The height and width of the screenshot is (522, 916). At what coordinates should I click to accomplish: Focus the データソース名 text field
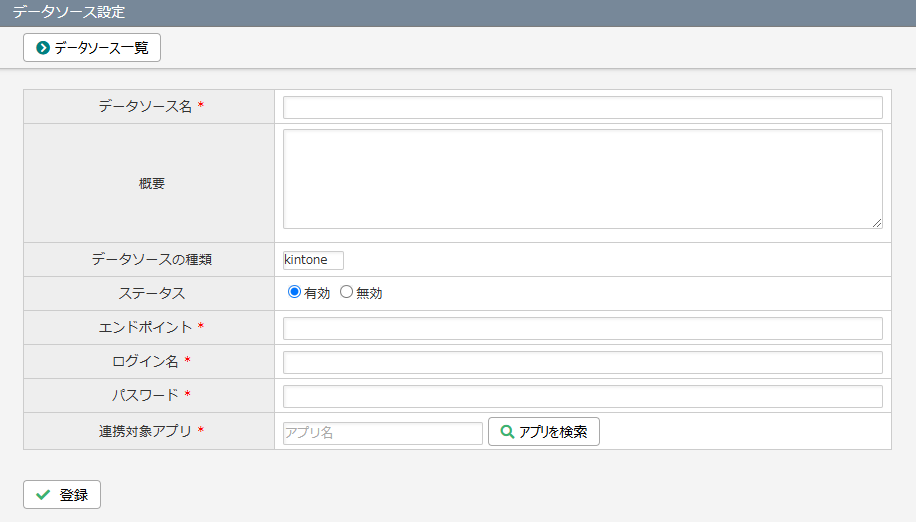[582, 107]
